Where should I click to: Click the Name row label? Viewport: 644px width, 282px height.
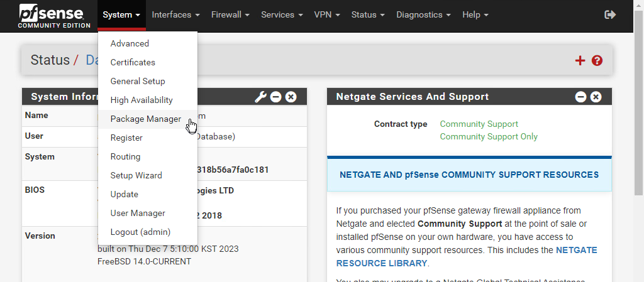coord(36,116)
